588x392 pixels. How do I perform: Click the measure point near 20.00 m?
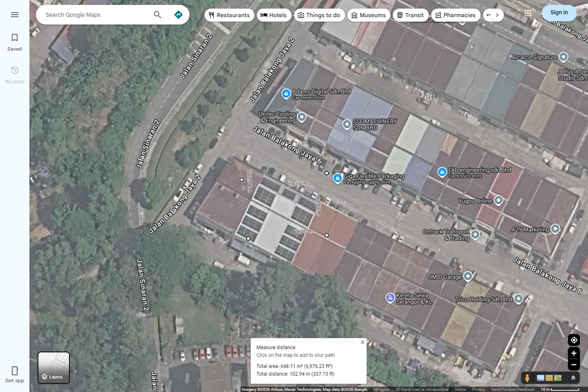[327, 173]
